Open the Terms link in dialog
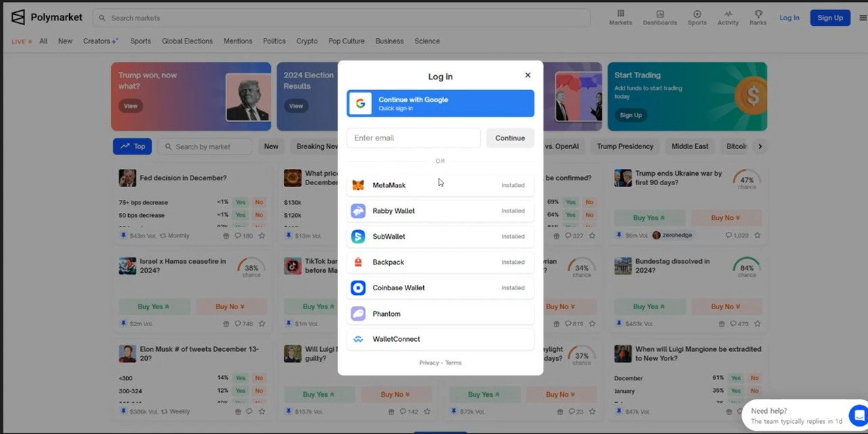The width and height of the screenshot is (868, 434). coord(454,363)
